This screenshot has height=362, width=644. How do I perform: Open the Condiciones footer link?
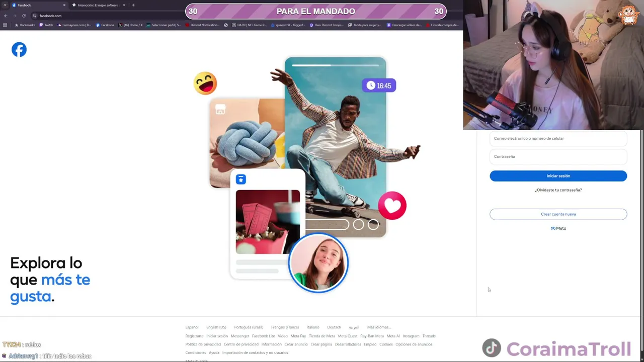click(196, 352)
